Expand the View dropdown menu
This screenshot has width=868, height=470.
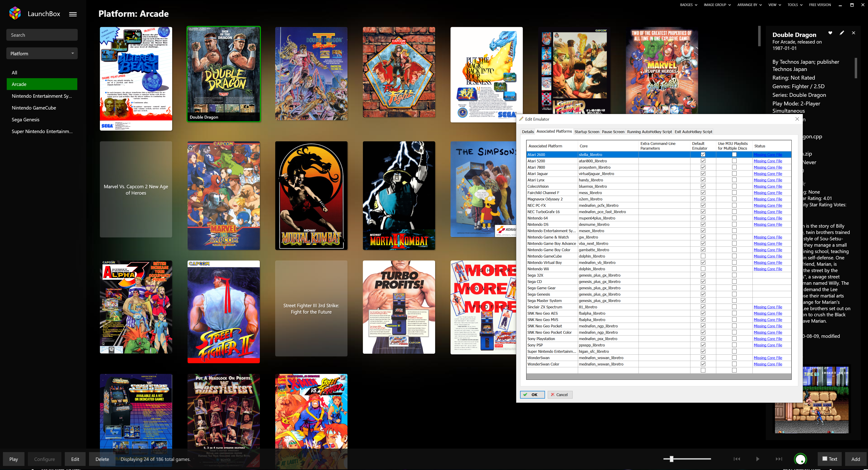(x=774, y=5)
